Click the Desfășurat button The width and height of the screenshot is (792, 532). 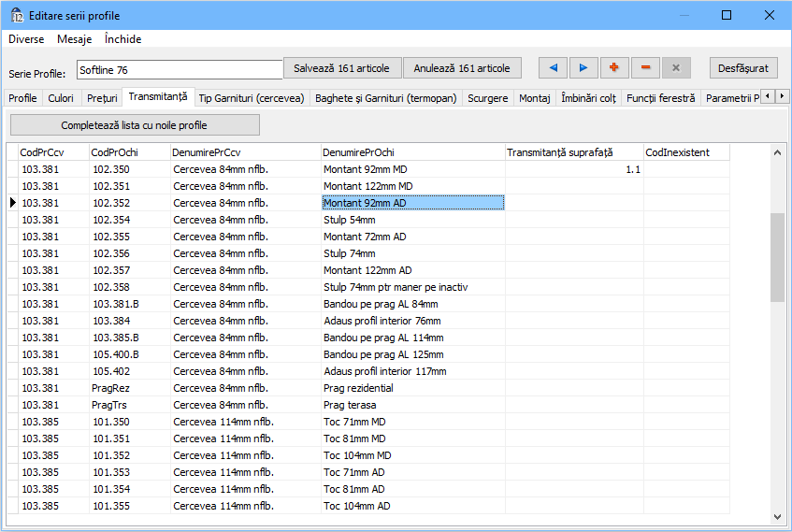[x=743, y=68]
